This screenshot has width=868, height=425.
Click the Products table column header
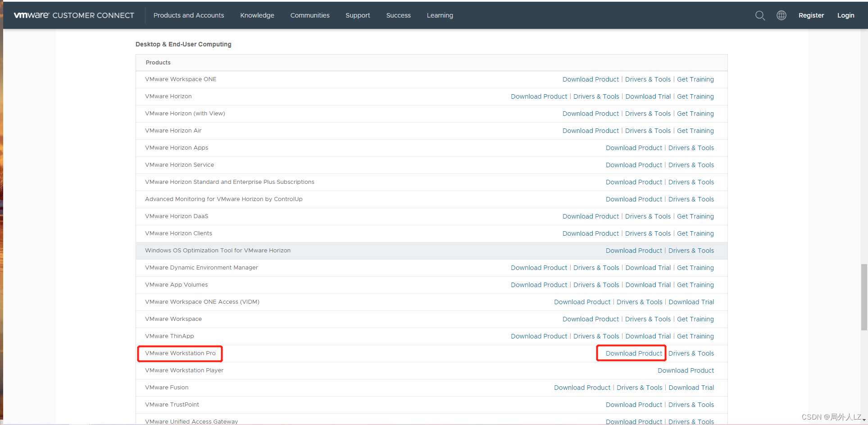pyautogui.click(x=158, y=63)
